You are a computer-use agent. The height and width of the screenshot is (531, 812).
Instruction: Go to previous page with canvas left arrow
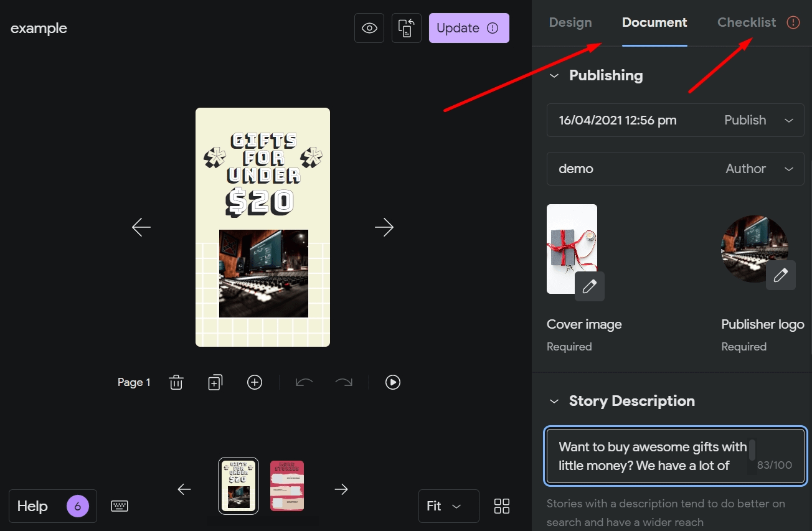(x=141, y=227)
